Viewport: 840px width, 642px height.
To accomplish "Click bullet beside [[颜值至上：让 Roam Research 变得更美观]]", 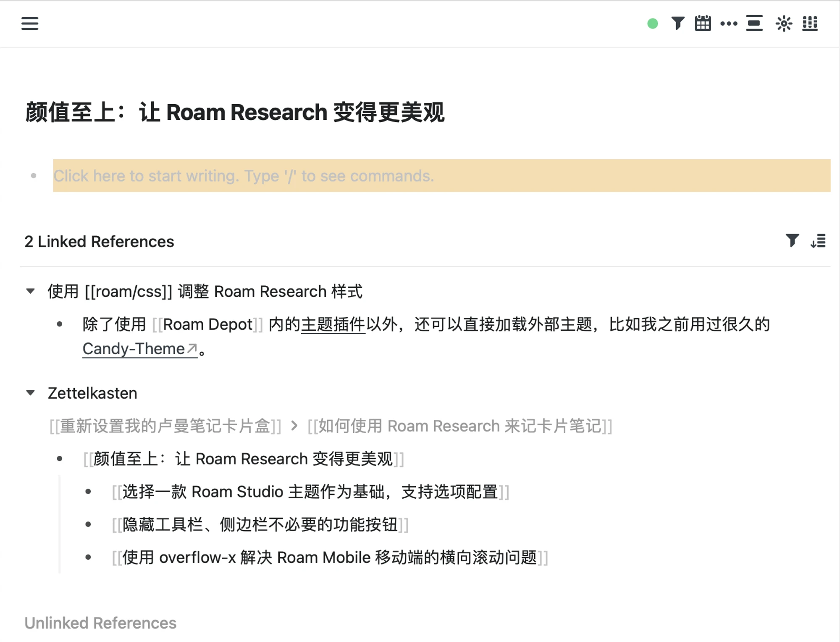I will [x=60, y=459].
